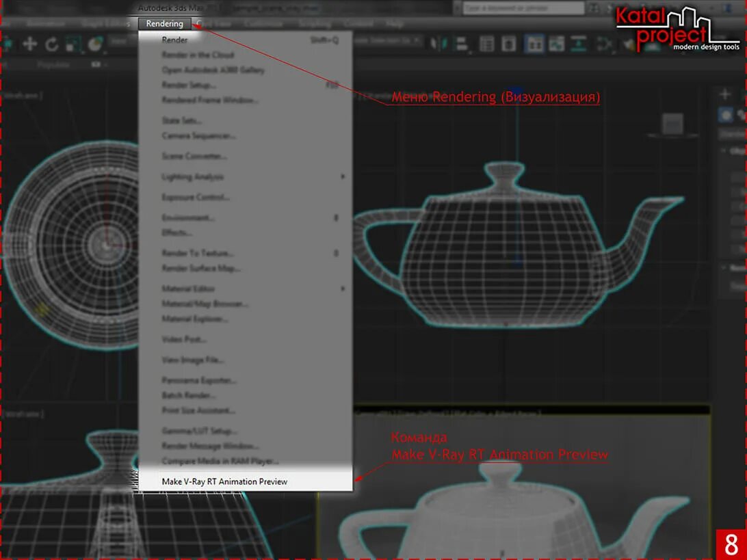Choose View Image File... item
This screenshot has height=560, width=747.
[x=246, y=360]
